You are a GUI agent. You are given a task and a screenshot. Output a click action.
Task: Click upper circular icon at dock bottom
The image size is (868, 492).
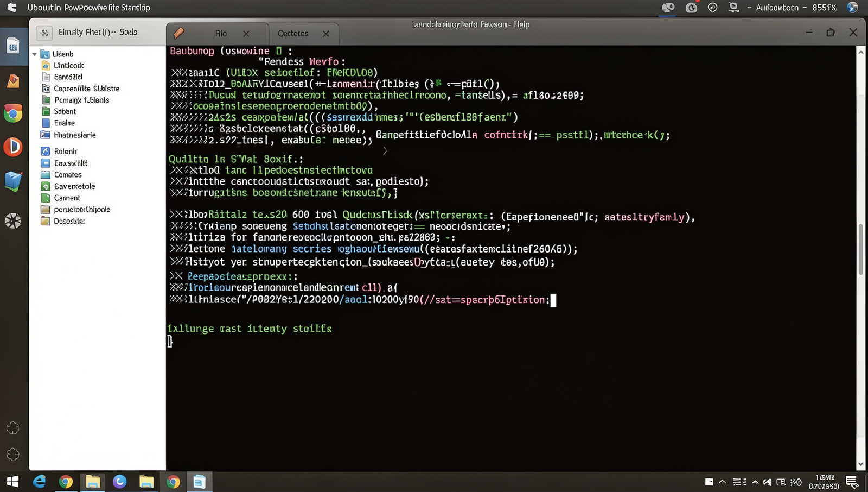pos(13,428)
